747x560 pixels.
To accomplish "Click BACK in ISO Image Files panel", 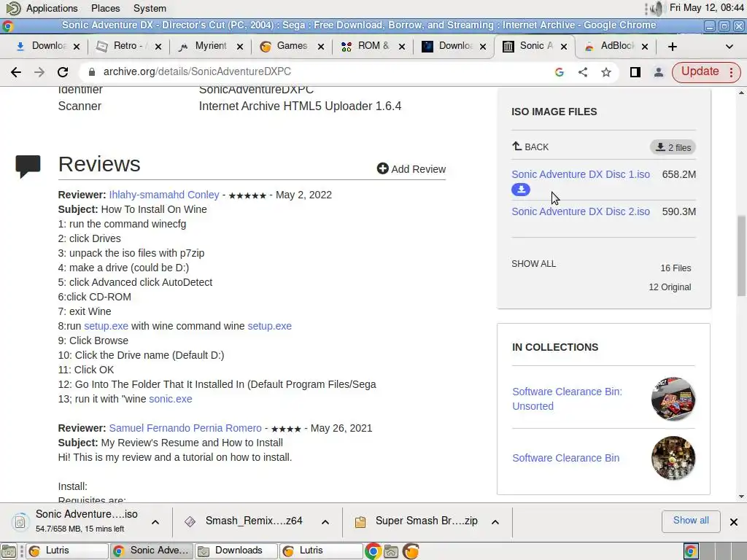I will pos(530,147).
